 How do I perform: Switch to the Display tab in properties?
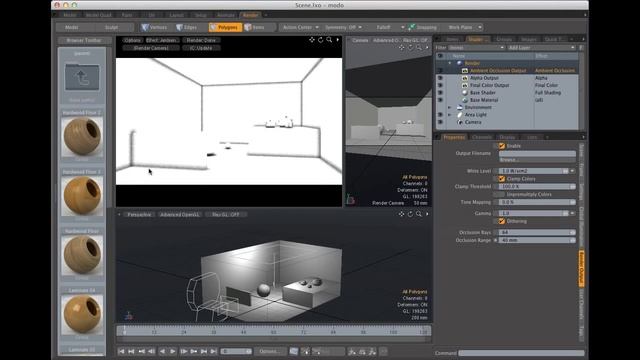point(507,137)
